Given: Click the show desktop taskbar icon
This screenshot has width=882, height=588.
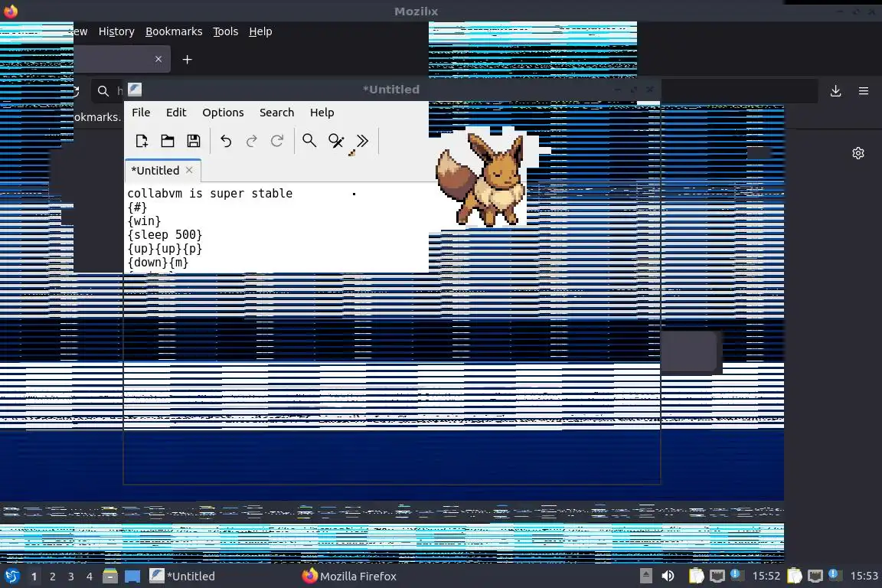Looking at the screenshot, I should (132, 577).
